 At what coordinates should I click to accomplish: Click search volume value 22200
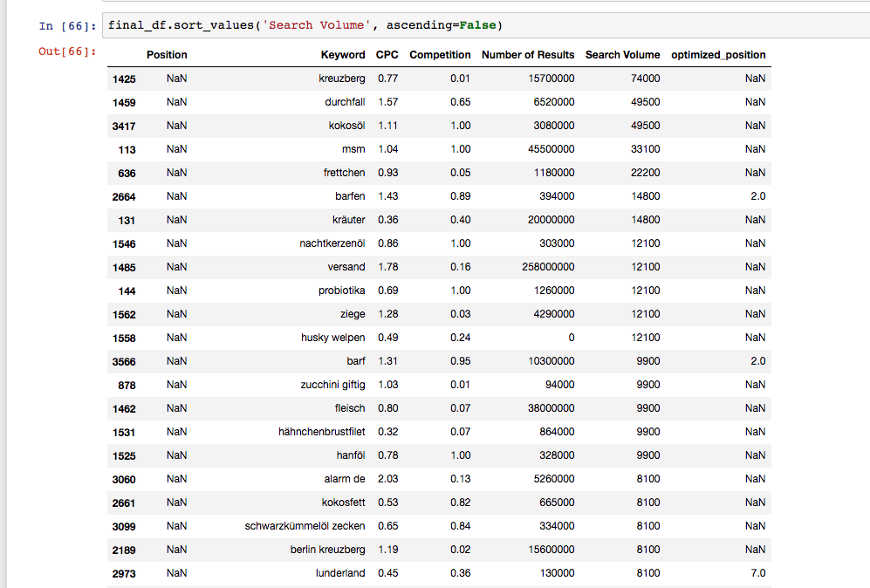click(645, 173)
